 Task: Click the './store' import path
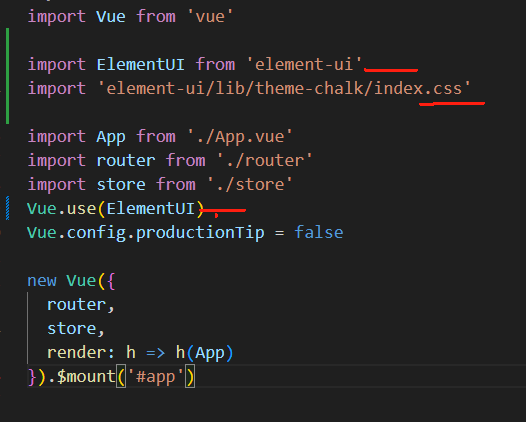(x=250, y=184)
